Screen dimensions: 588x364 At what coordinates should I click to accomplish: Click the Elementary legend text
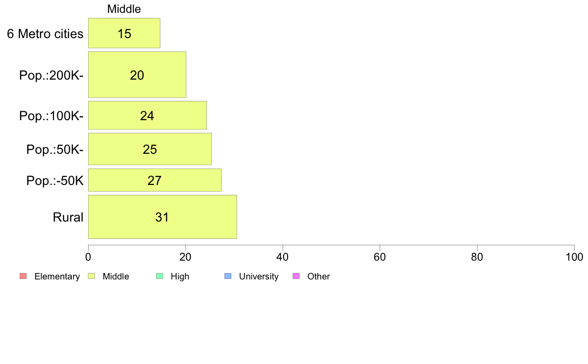coord(57,276)
